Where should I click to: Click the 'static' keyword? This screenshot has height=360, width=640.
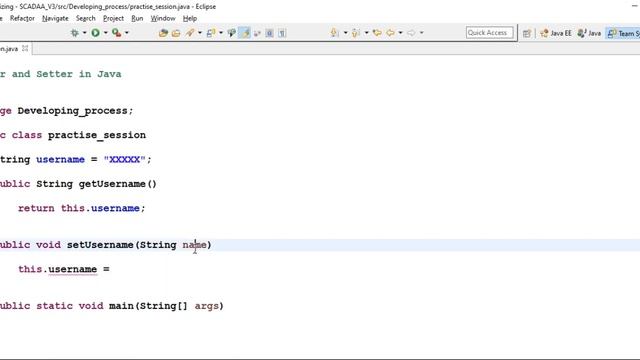pos(54,306)
